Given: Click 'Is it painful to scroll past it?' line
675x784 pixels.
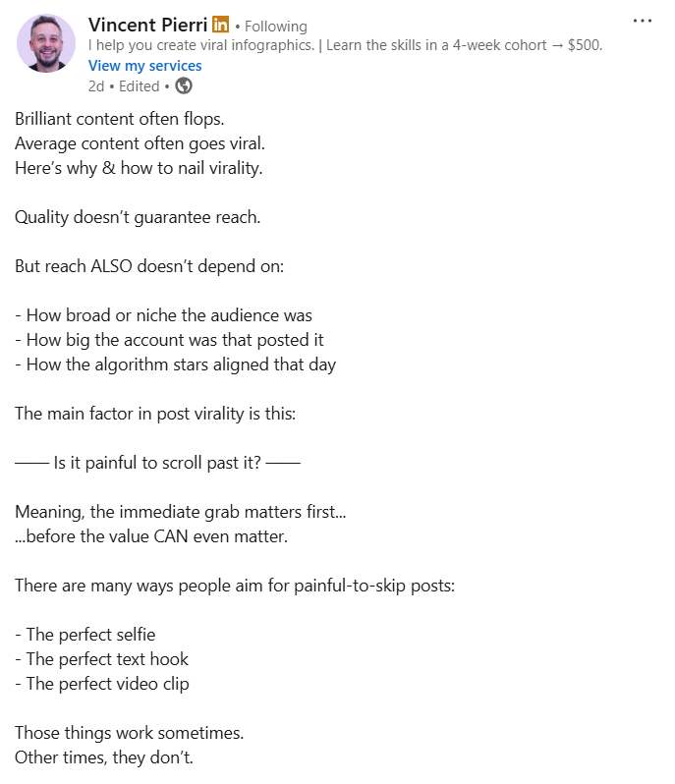Looking at the screenshot, I should [x=157, y=463].
